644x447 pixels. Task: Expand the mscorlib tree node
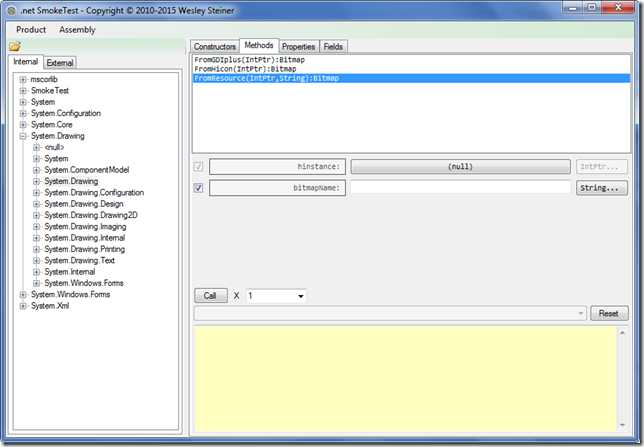(x=23, y=79)
